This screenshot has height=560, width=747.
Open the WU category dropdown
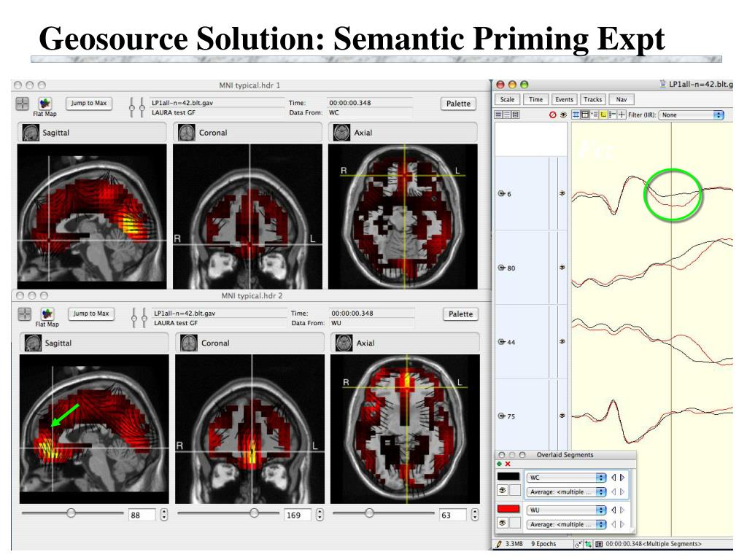566,510
